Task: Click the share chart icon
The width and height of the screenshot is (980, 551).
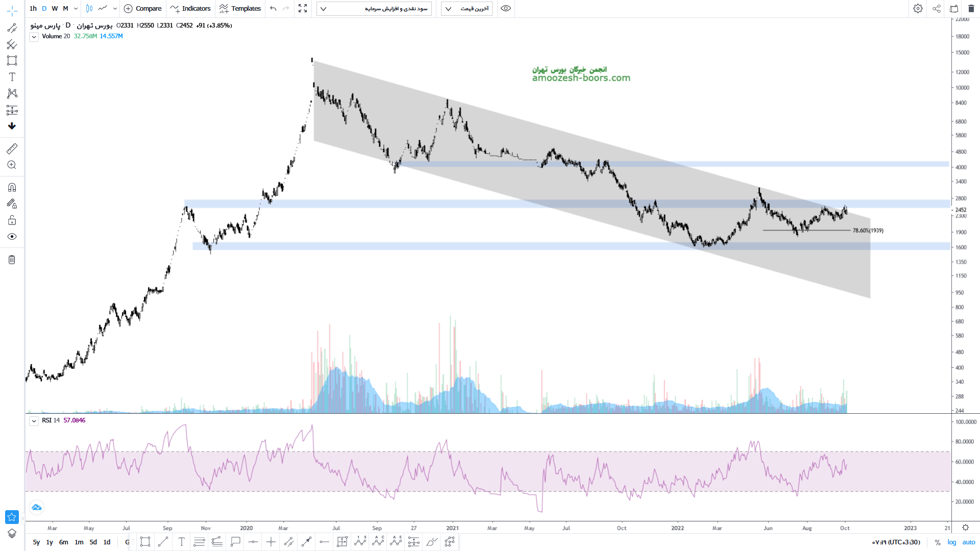Action: 937,9
